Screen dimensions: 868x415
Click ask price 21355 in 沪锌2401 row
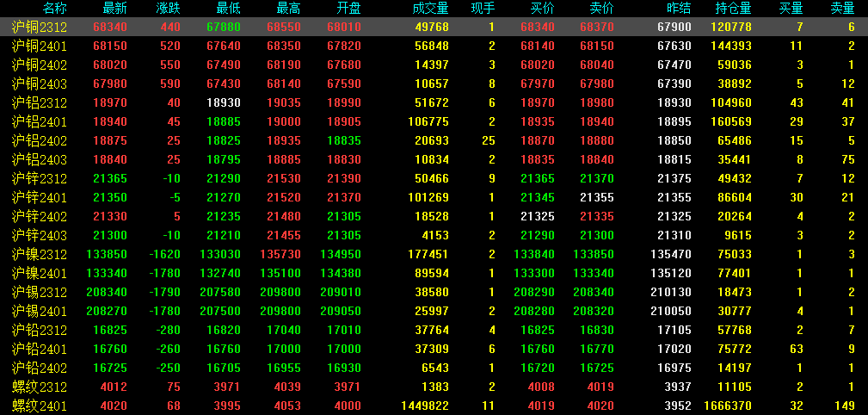tap(597, 197)
